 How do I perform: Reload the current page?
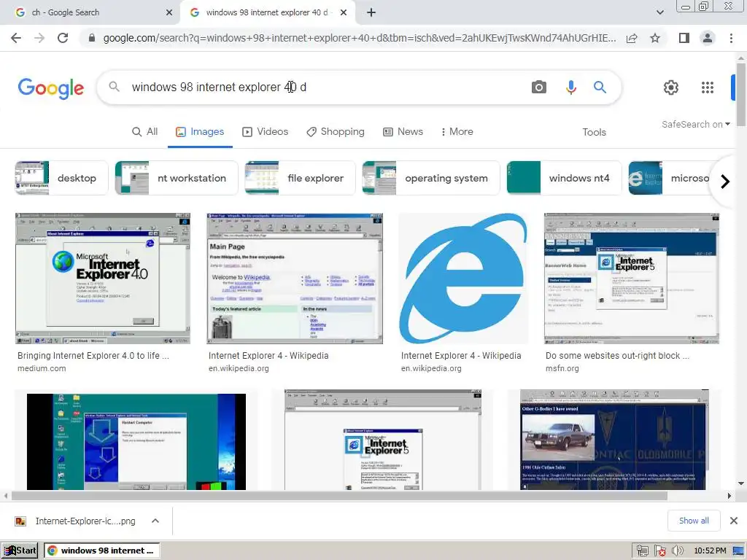click(x=63, y=38)
